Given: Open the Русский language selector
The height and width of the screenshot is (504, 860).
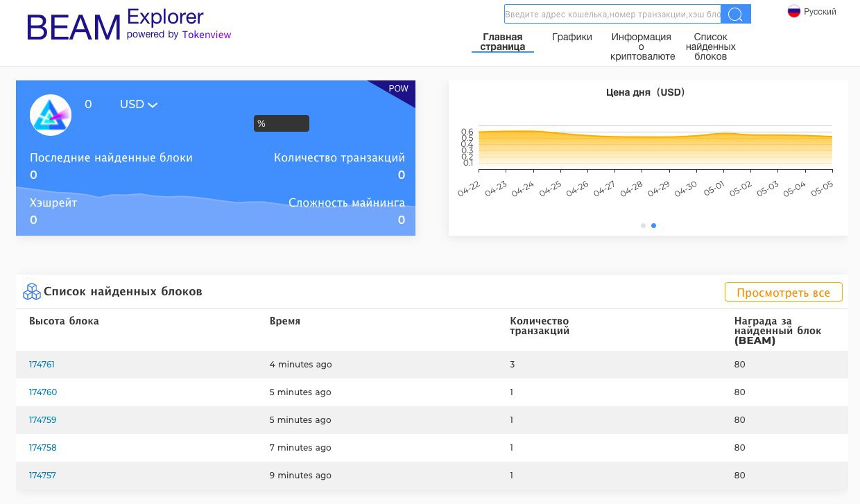Looking at the screenshot, I should tap(812, 12).
